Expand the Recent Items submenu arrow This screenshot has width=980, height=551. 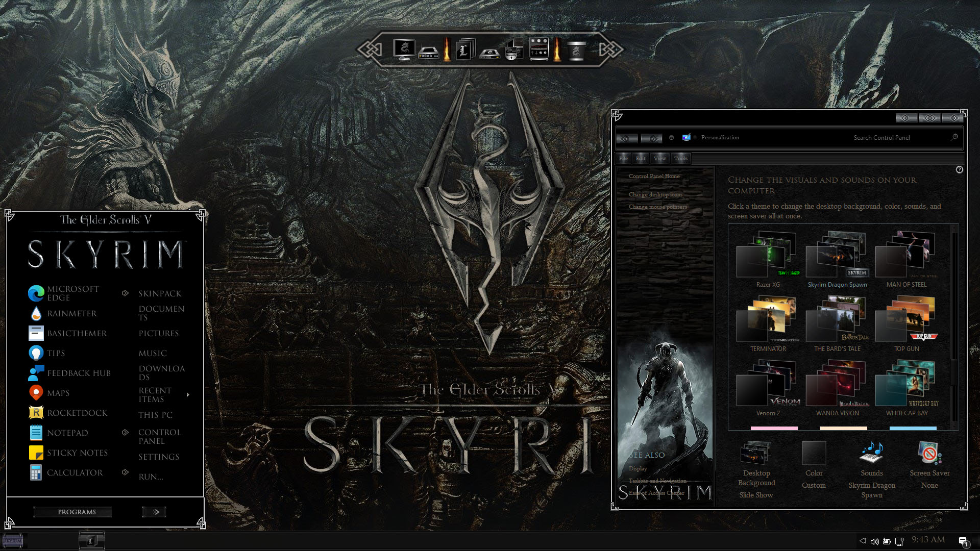(188, 394)
